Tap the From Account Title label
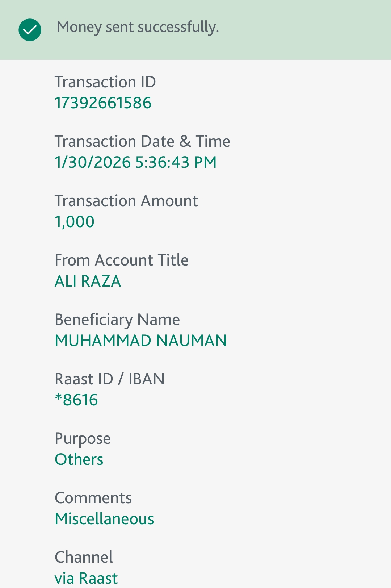Viewport: 391px width, 588px height. click(x=121, y=260)
